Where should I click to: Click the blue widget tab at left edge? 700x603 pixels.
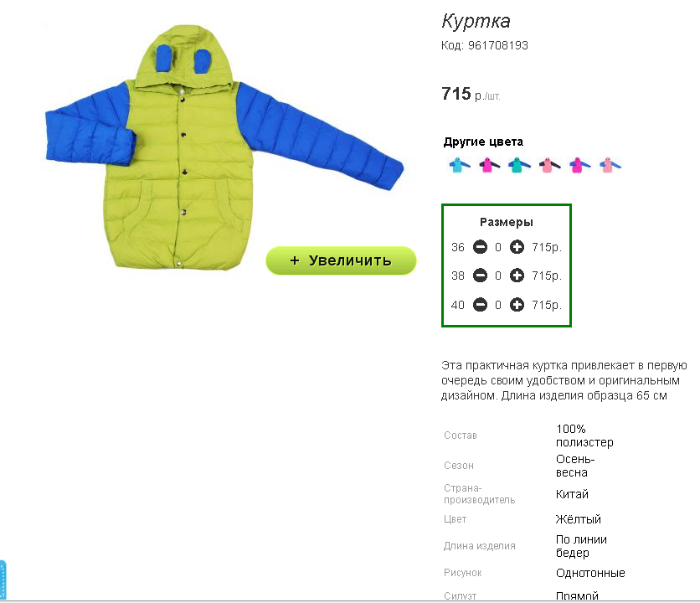click(x=3, y=580)
